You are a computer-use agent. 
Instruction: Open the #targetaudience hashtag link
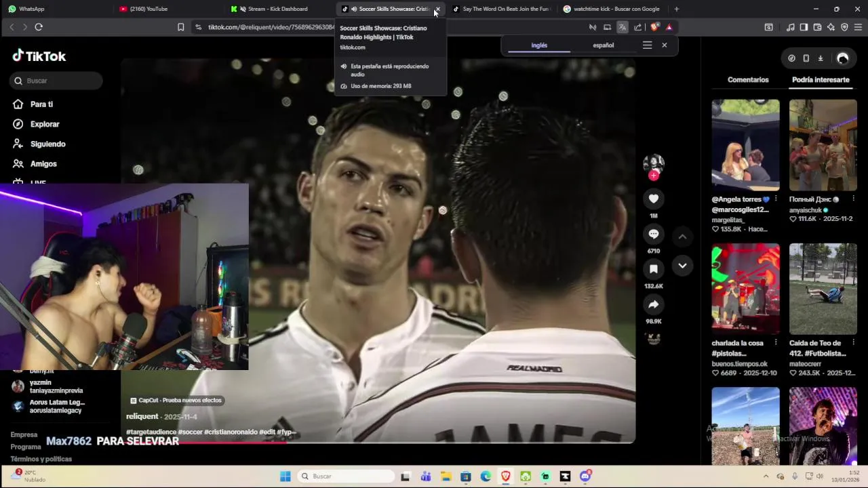tap(151, 432)
